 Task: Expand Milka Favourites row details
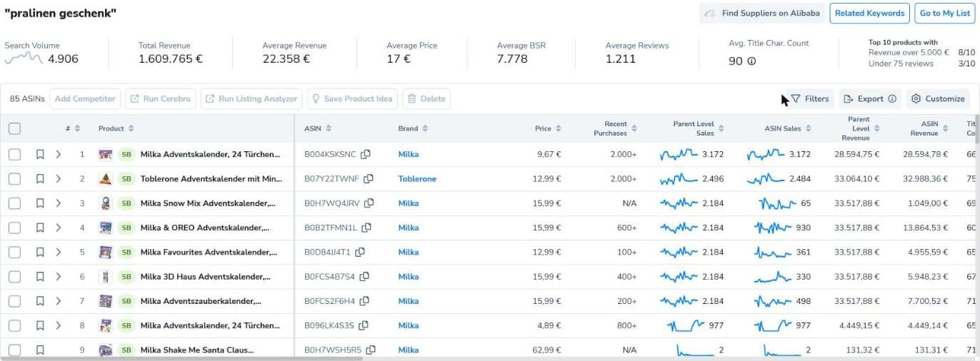(59, 252)
